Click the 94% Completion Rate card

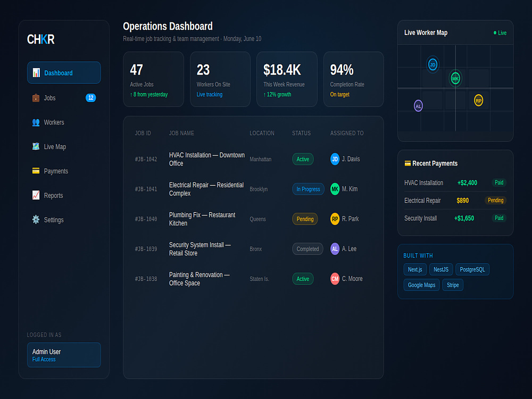354,79
